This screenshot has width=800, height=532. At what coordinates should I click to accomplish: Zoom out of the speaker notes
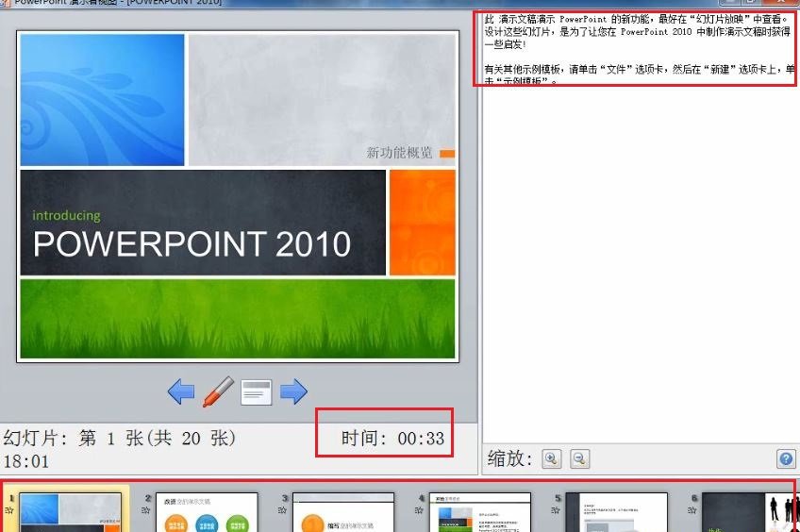(579, 458)
